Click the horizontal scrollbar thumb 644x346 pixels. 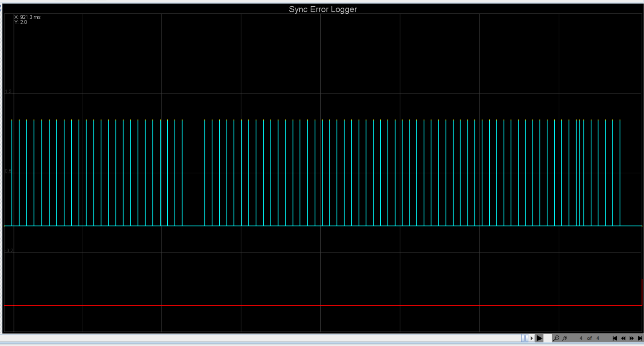click(x=525, y=338)
